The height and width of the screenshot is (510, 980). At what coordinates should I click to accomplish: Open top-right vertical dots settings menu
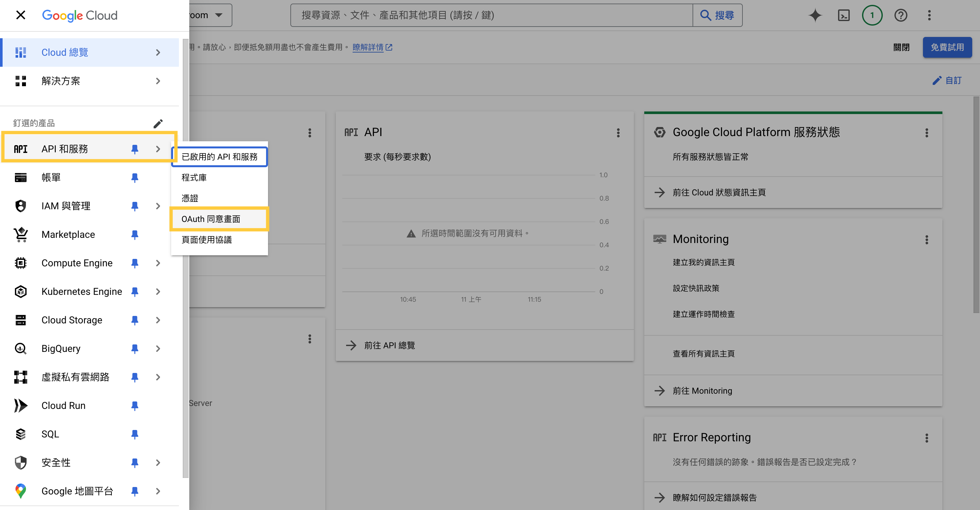coord(929,15)
